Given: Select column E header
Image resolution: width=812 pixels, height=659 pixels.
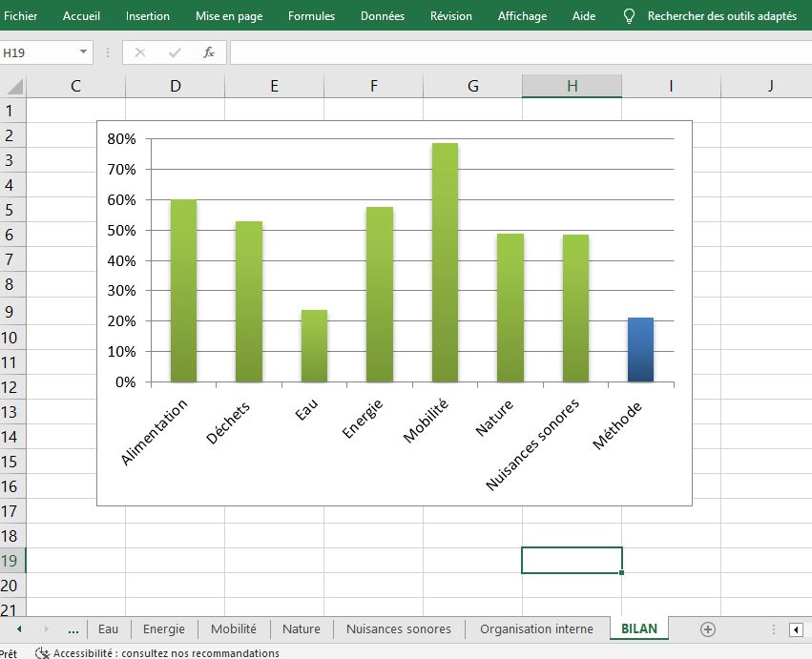Looking at the screenshot, I should click(275, 86).
